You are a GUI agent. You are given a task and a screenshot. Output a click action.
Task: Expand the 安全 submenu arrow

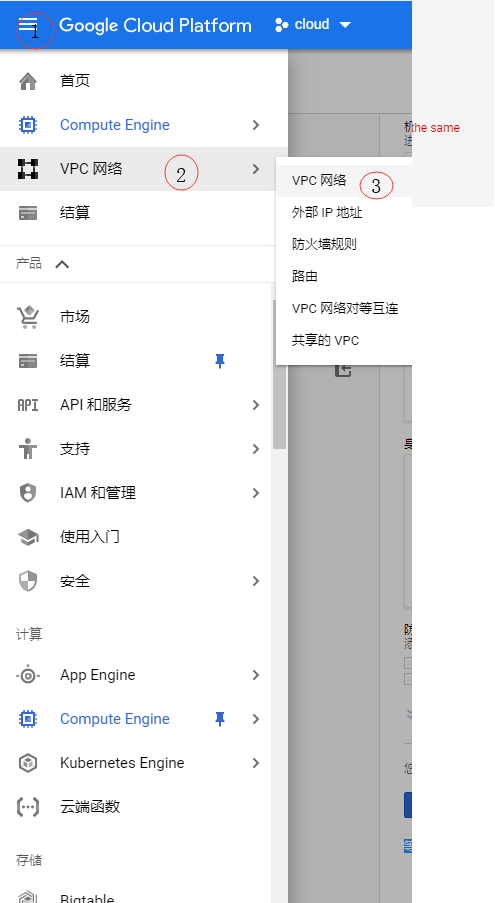point(256,581)
